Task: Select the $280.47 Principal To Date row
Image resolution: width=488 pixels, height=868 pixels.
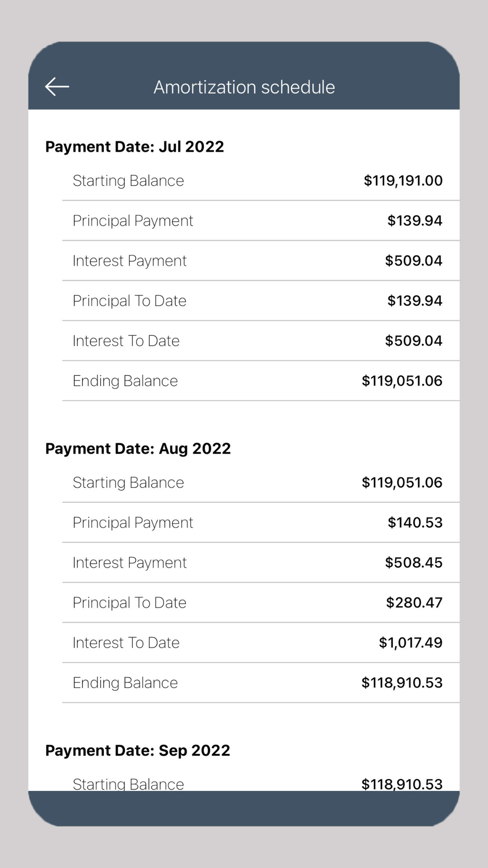Action: 261,602
